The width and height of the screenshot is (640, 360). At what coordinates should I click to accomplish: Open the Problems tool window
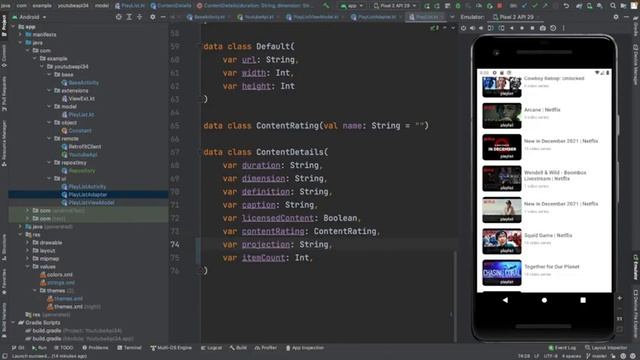pos(95,348)
